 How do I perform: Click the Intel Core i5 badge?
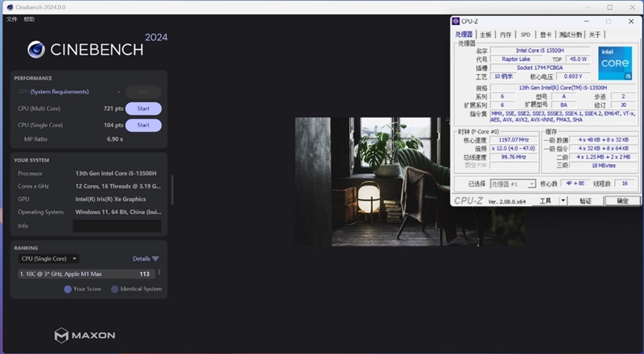(615, 64)
